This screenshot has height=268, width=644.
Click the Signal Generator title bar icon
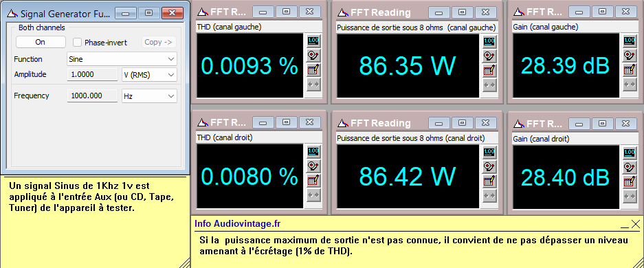[x=13, y=14]
